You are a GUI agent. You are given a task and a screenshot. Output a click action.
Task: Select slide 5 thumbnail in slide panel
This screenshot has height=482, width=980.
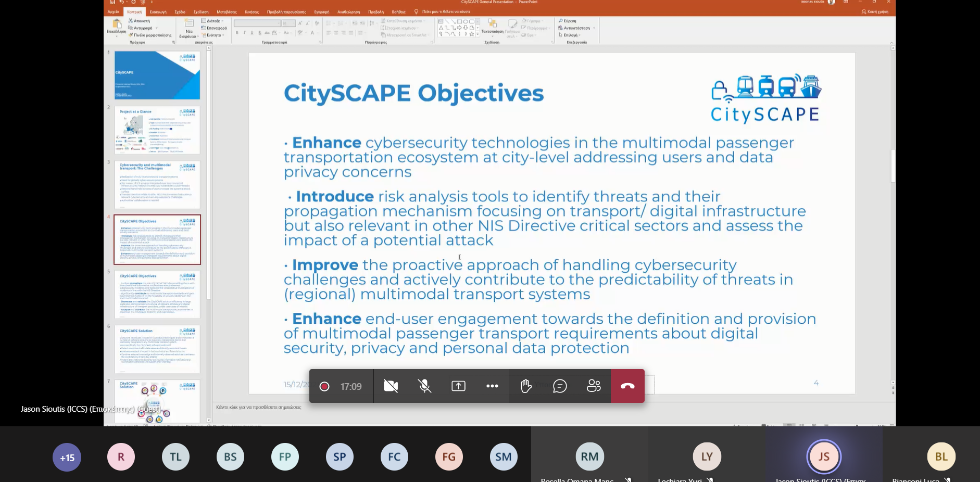[x=157, y=294]
